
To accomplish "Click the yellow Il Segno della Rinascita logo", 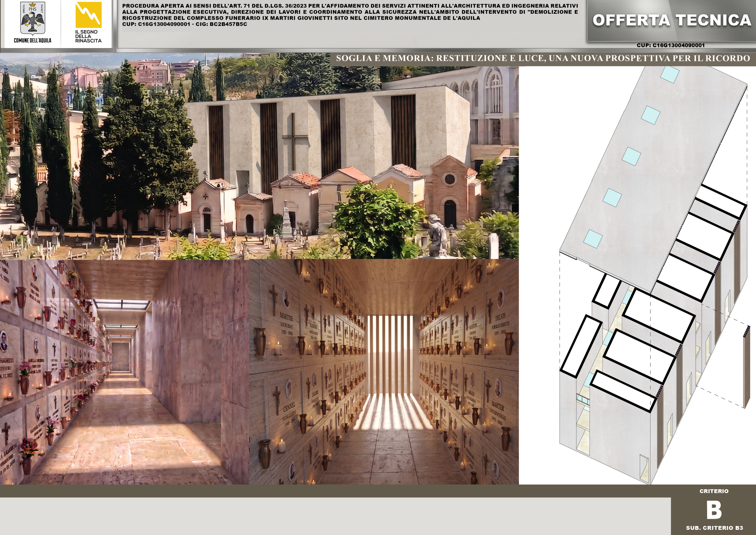I will 89,15.
